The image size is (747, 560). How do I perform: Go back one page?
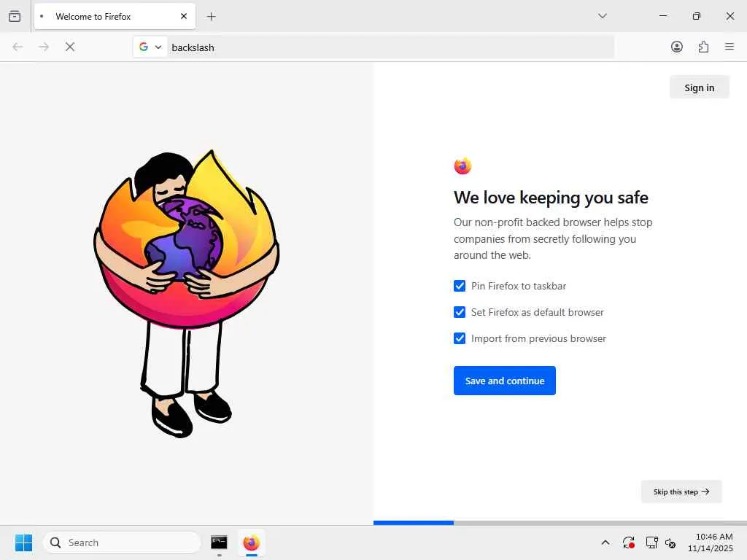pyautogui.click(x=18, y=47)
